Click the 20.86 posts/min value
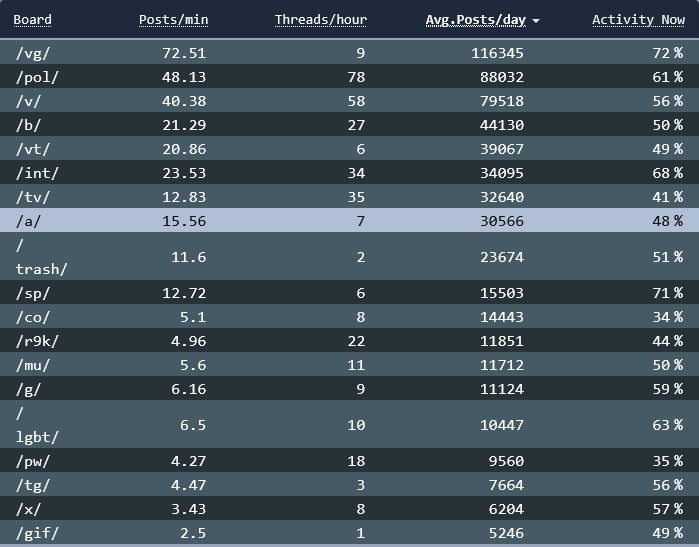The image size is (699, 547). click(x=184, y=149)
